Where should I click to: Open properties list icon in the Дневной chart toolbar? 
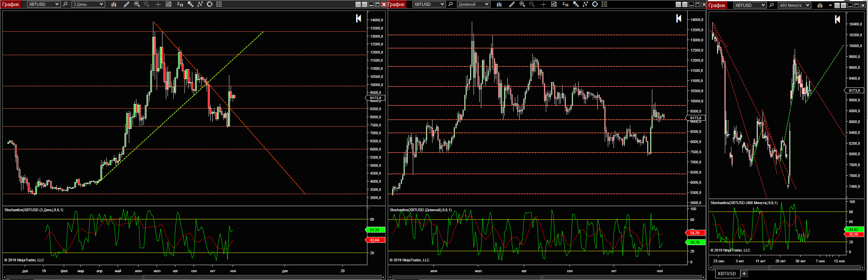click(x=604, y=4)
